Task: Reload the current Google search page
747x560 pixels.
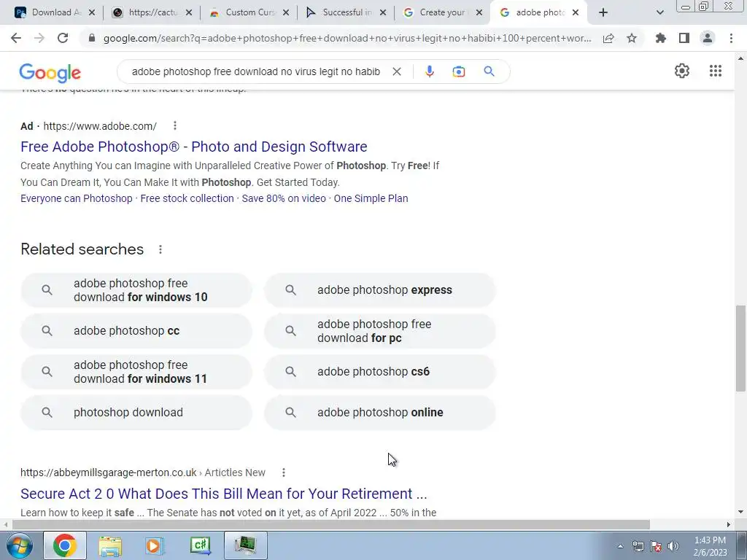Action: point(63,38)
